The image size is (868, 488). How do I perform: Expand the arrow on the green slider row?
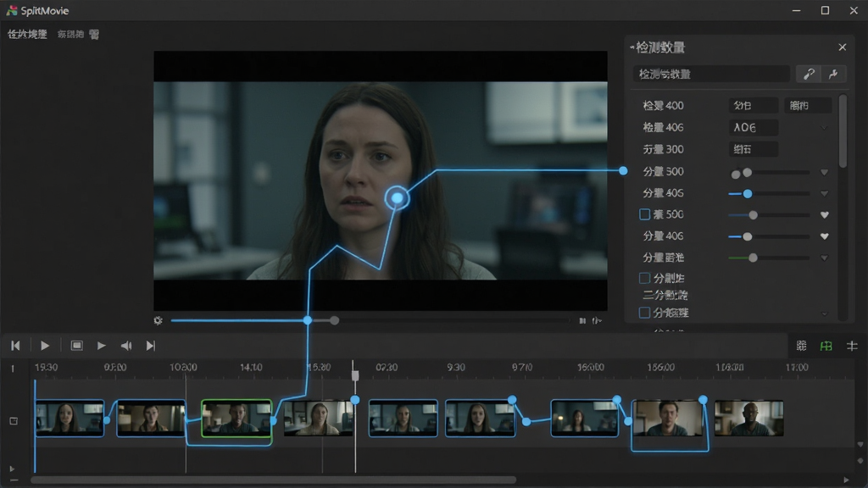pyautogui.click(x=824, y=258)
